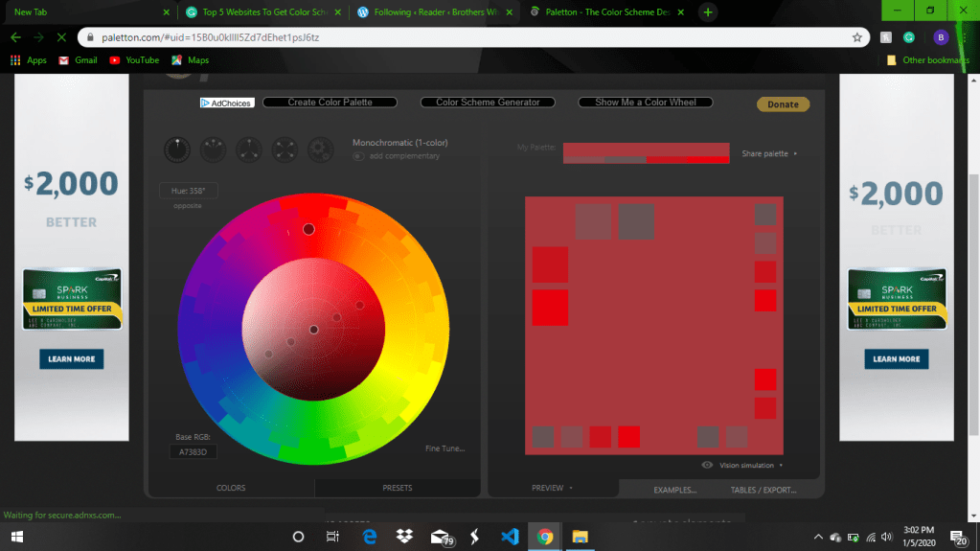Select the Free-style scheme gear icon
The height and width of the screenshot is (551, 980).
point(320,149)
